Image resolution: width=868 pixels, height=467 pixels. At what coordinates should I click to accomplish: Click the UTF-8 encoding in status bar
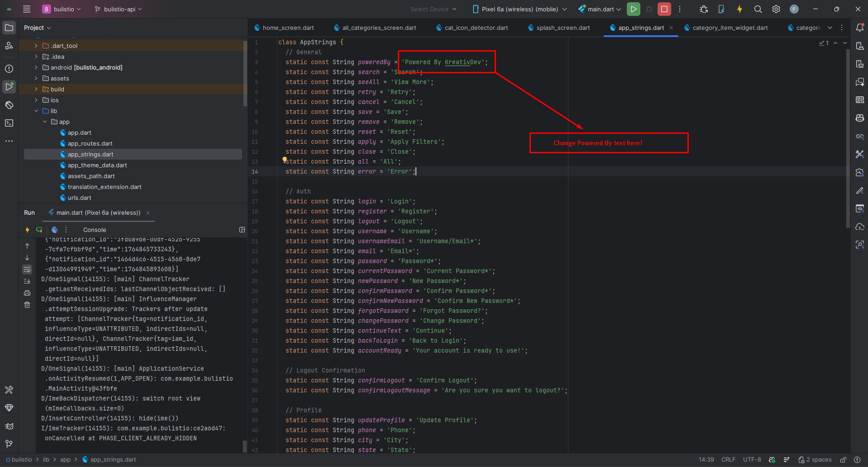[752, 459]
